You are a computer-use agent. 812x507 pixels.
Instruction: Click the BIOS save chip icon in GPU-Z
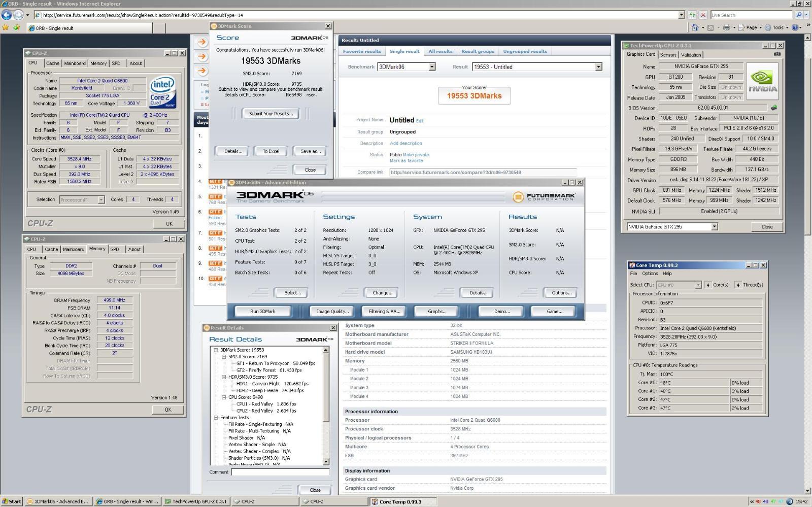[x=774, y=108]
